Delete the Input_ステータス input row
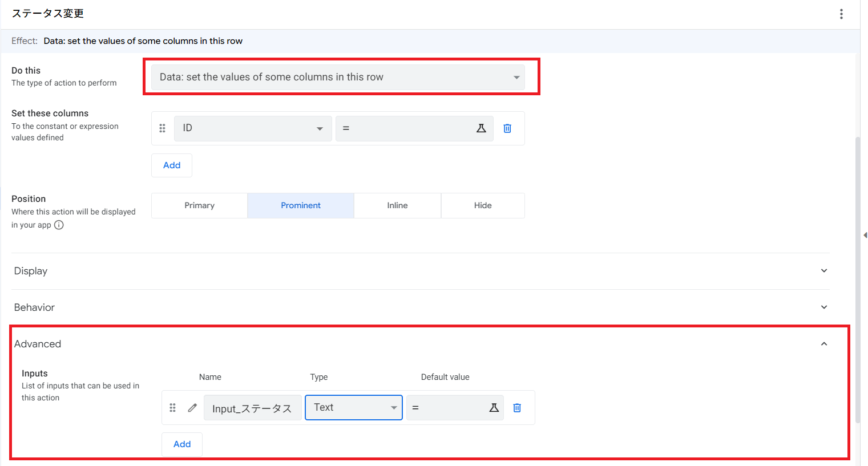The image size is (868, 466). pyautogui.click(x=517, y=408)
